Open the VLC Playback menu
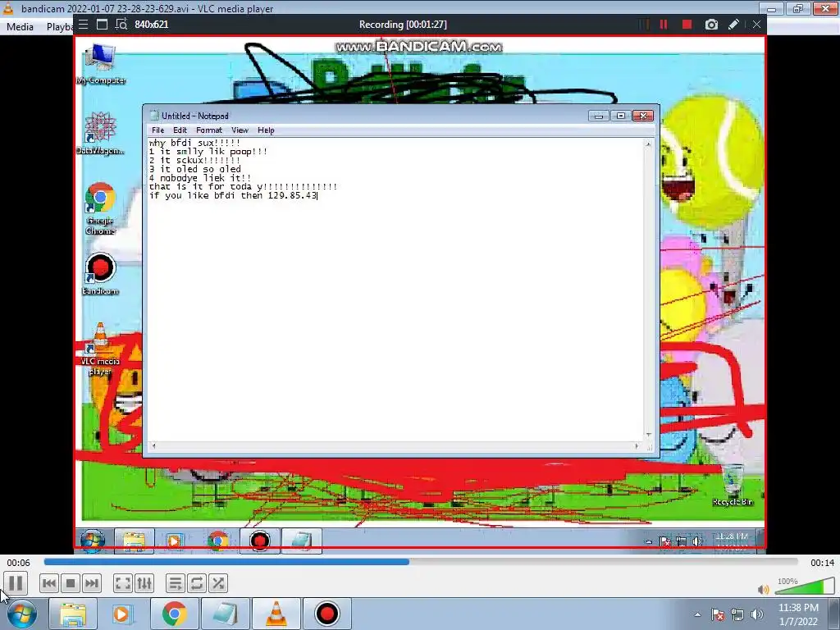Viewport: 840px width, 630px height. tap(59, 27)
